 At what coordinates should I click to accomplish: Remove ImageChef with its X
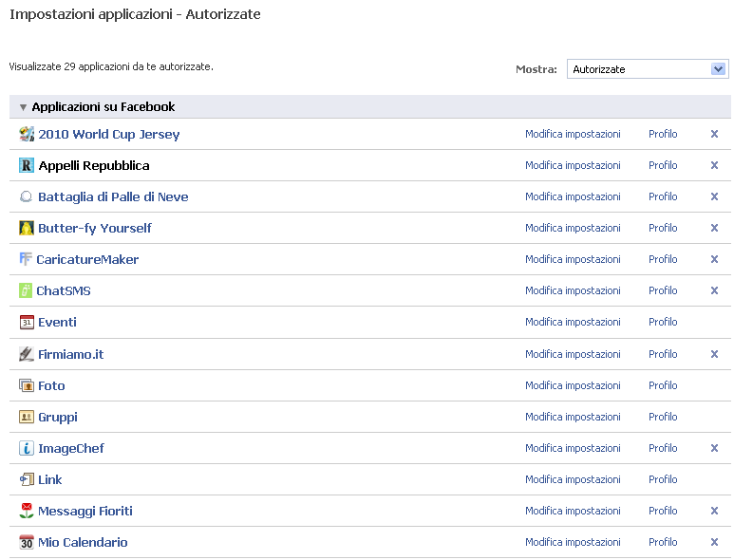(714, 449)
